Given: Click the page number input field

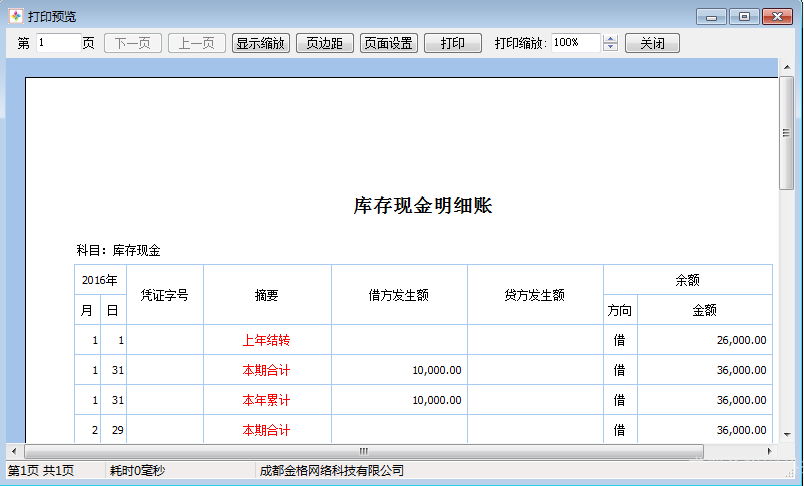Looking at the screenshot, I should pyautogui.click(x=58, y=43).
